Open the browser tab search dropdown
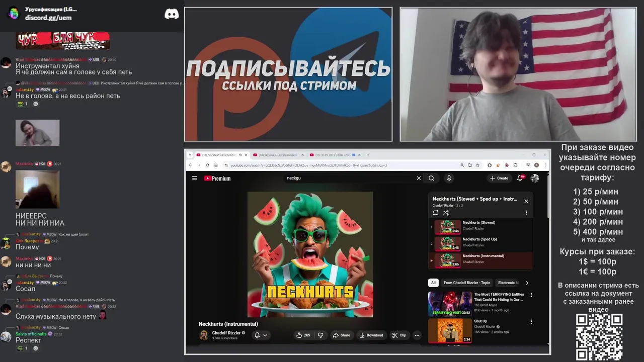 (x=191, y=155)
